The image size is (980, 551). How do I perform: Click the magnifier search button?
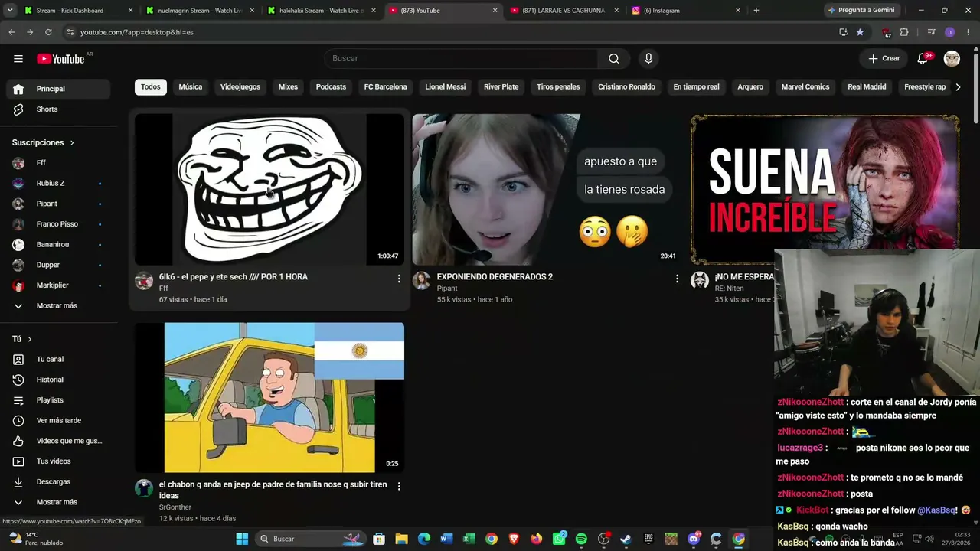pos(614,59)
